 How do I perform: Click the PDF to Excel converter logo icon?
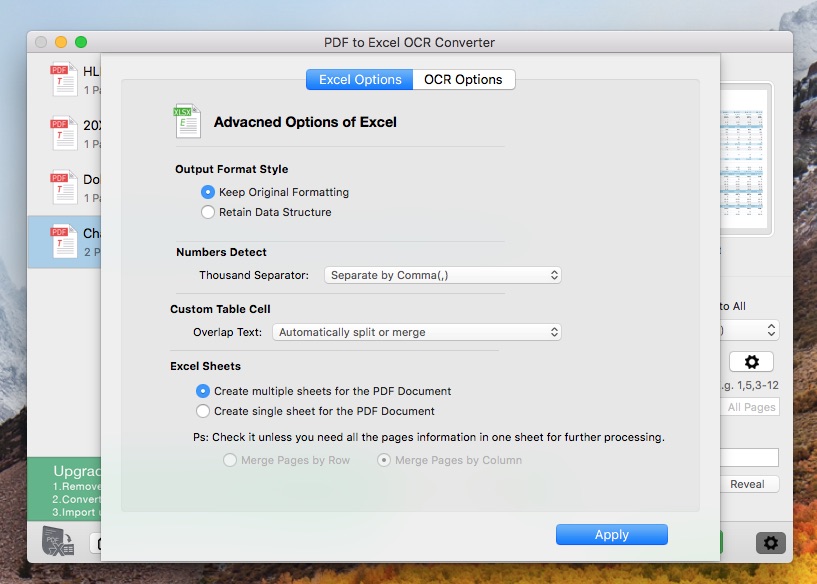(58, 542)
